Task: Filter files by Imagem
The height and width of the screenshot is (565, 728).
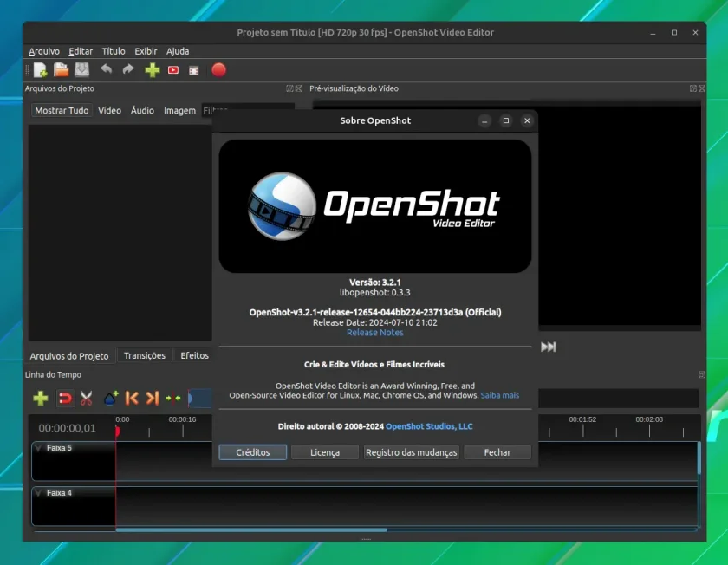Action: pos(179,111)
